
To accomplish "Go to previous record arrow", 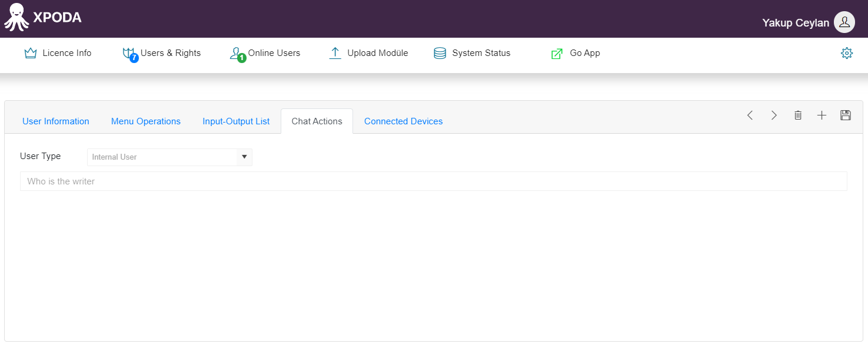I will 750,115.
